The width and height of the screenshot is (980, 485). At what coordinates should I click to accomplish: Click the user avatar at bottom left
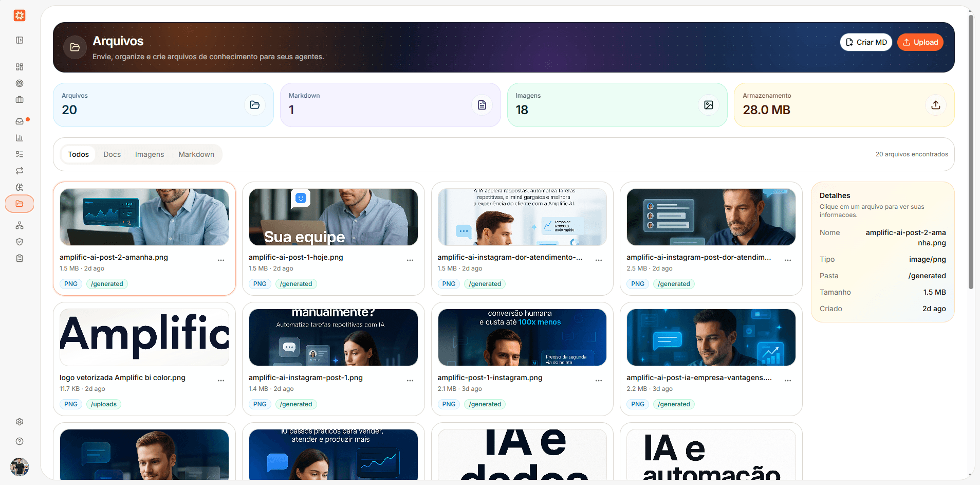point(20,467)
